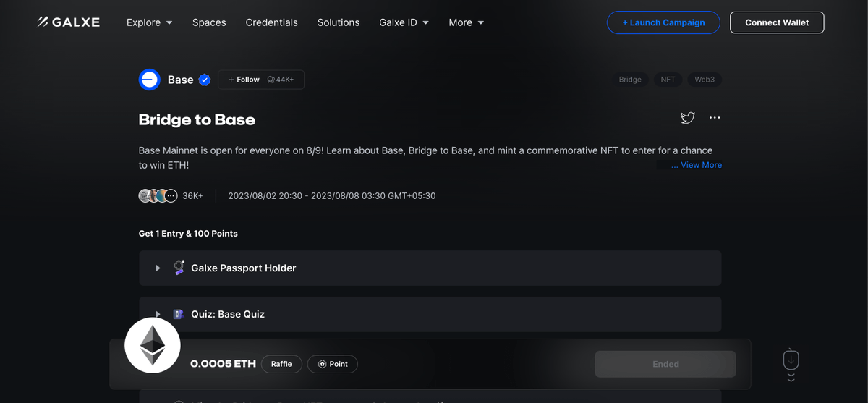The width and height of the screenshot is (868, 403).
Task: Click the Galxe logo
Action: [x=69, y=22]
